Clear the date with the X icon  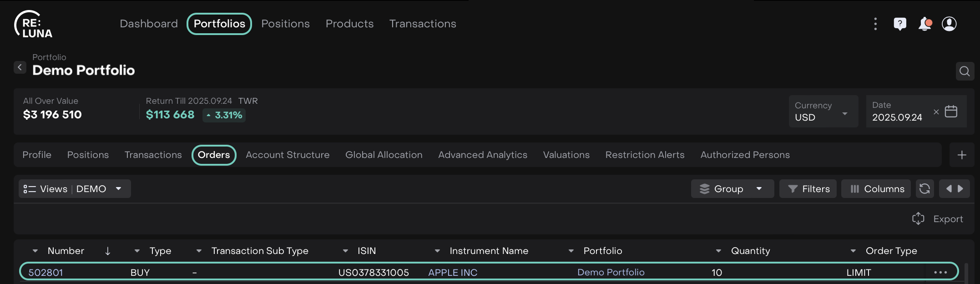click(x=936, y=112)
